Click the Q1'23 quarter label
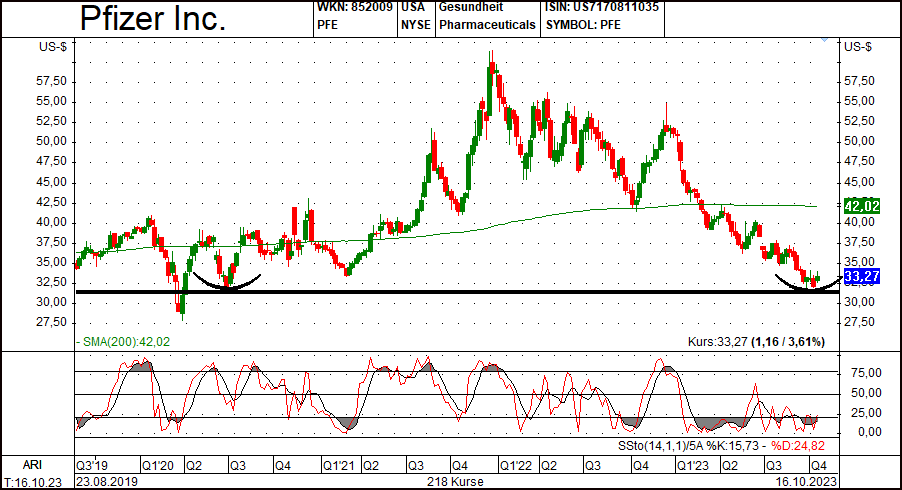The width and height of the screenshot is (902, 490). pos(693,465)
